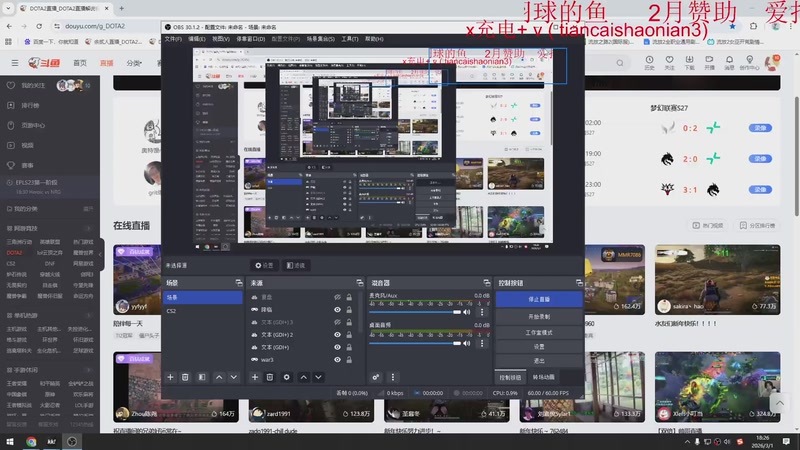
Task: Open the Douyu message bell icon
Action: click(x=730, y=62)
